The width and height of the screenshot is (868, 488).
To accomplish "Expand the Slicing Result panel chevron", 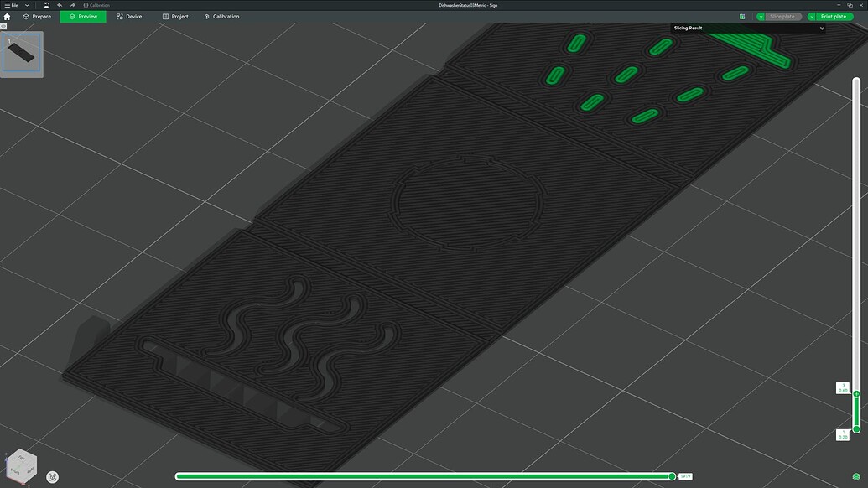I will pyautogui.click(x=822, y=29).
